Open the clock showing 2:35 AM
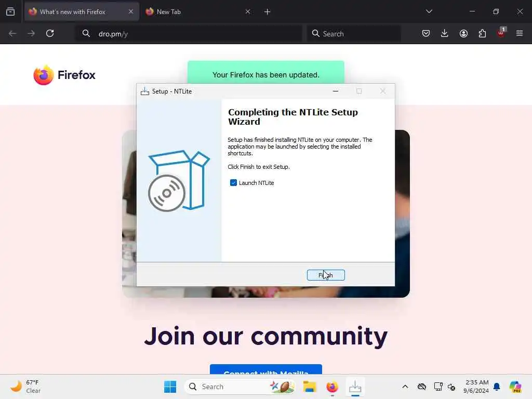The width and height of the screenshot is (532, 399). [477, 387]
